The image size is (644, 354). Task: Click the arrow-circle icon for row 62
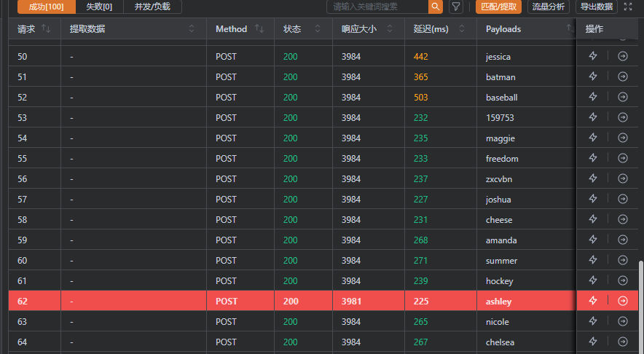[623, 301]
